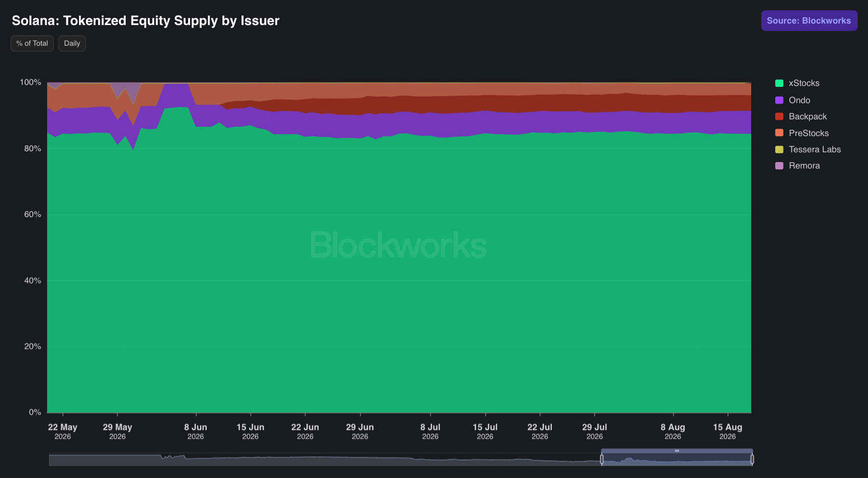This screenshot has width=868, height=478.
Task: Click the unselected area of the timeline navigator
Action: (325, 459)
